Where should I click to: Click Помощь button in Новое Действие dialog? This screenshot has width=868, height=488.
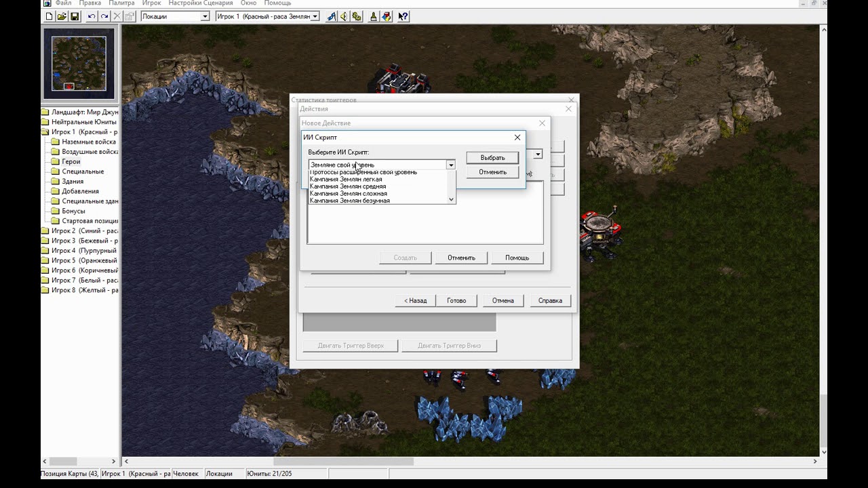pos(517,258)
